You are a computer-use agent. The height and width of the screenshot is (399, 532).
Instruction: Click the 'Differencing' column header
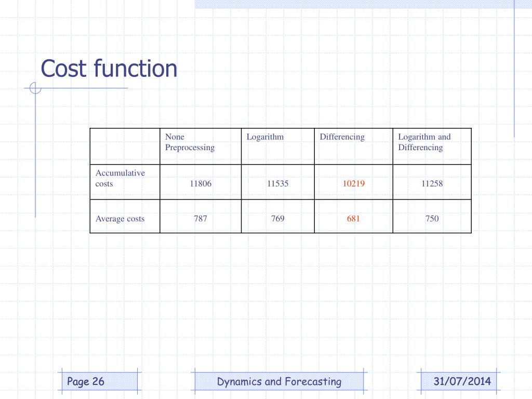coord(342,137)
